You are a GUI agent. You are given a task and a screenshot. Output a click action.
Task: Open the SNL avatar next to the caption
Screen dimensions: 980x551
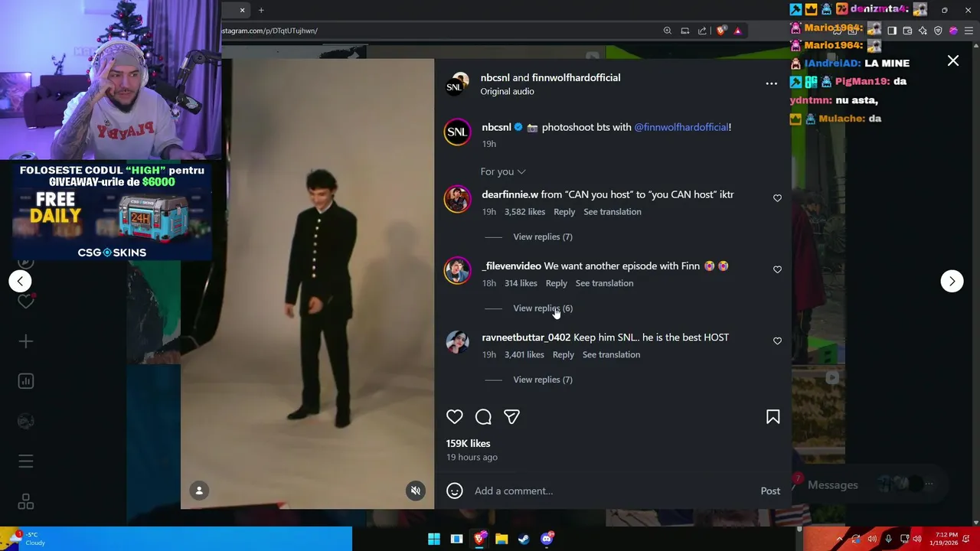[457, 132]
